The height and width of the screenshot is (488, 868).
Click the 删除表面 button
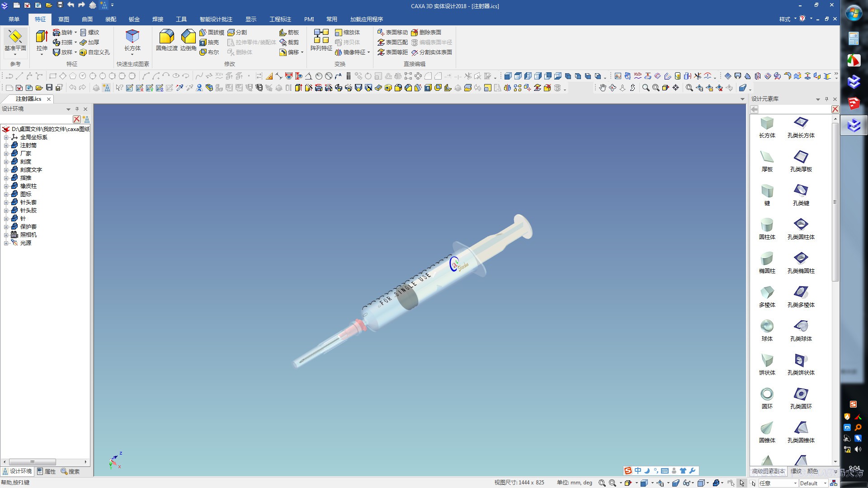426,33
